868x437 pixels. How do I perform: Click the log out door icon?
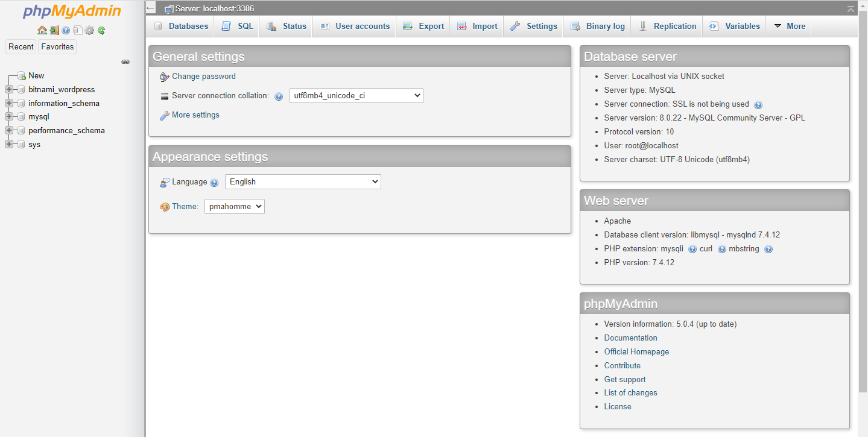click(54, 30)
